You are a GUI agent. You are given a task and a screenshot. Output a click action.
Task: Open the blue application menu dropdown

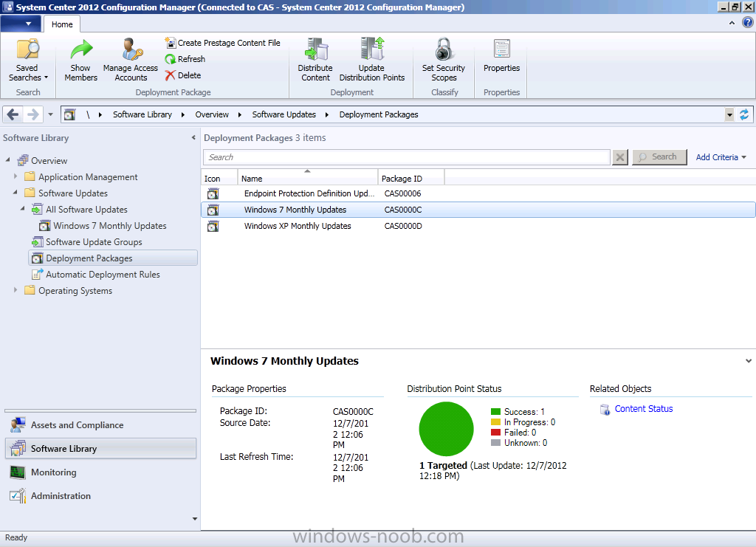point(20,24)
